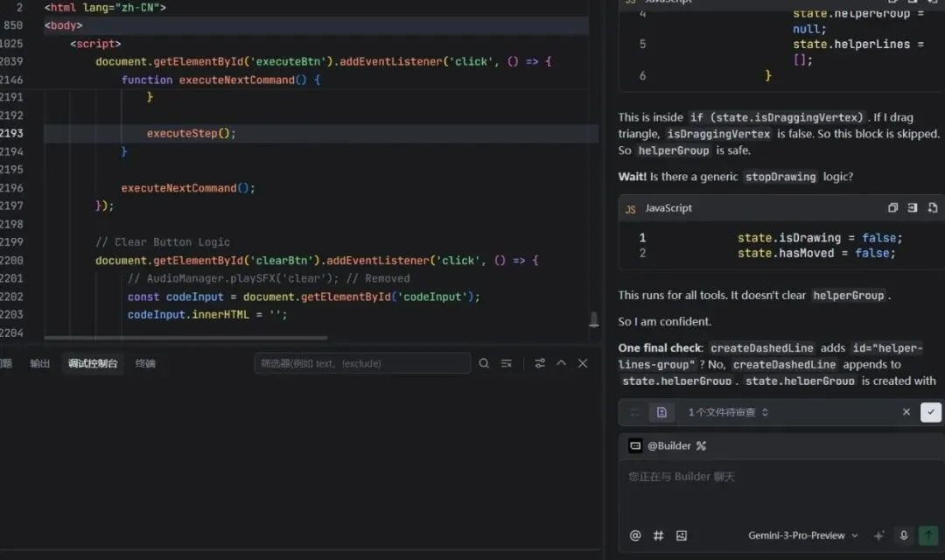945x560 pixels.
Task: Start voice input with microphone icon
Action: coord(903,535)
